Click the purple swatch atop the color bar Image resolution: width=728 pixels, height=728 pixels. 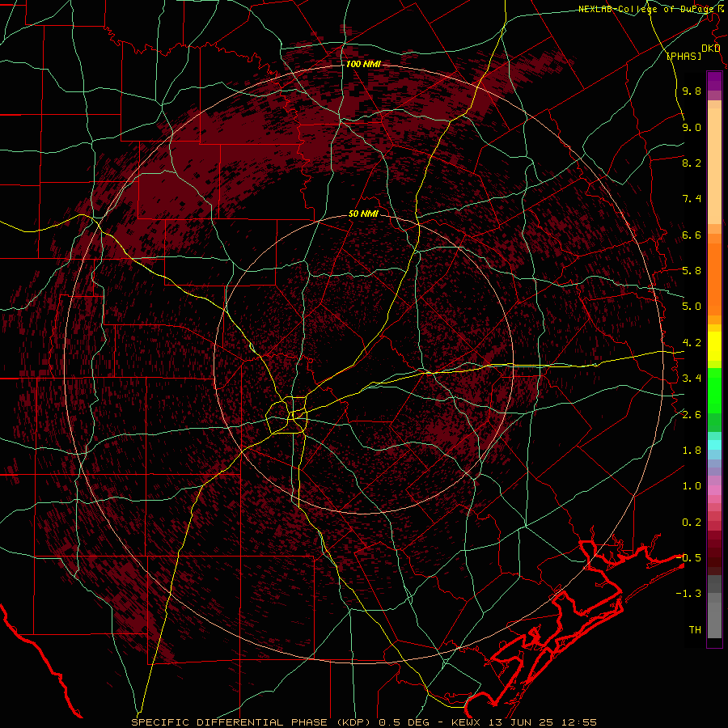click(x=714, y=81)
